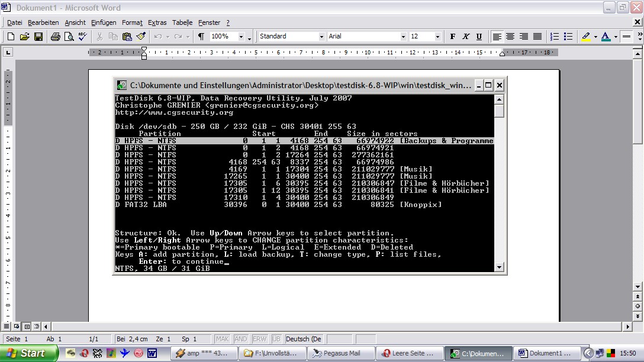Click the Start button
Image resolution: width=644 pixels, height=362 pixels.
[x=29, y=353]
